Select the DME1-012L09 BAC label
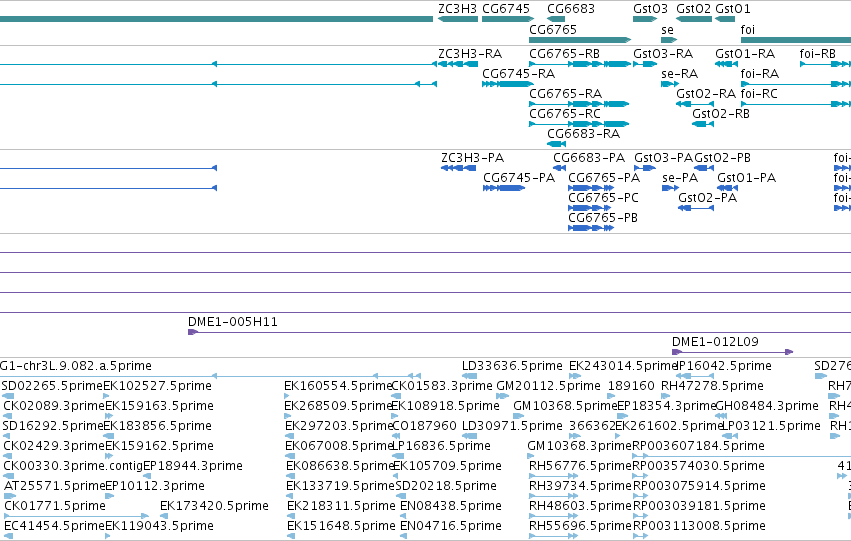Viewport: 851px width, 541px height. click(715, 342)
